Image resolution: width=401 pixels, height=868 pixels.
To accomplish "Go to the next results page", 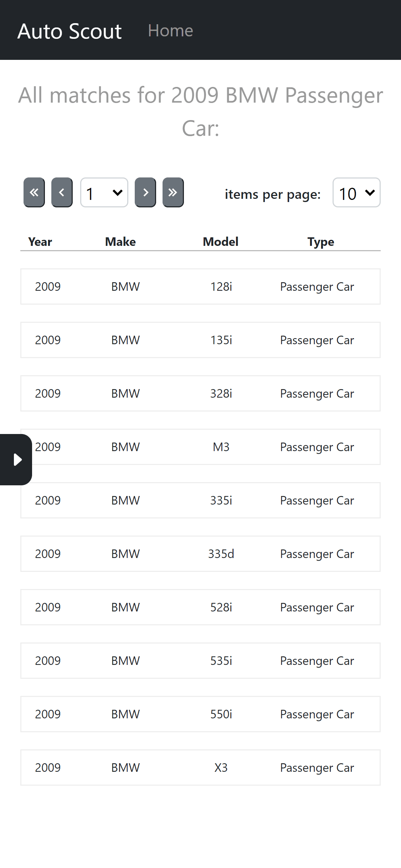I will [x=145, y=192].
